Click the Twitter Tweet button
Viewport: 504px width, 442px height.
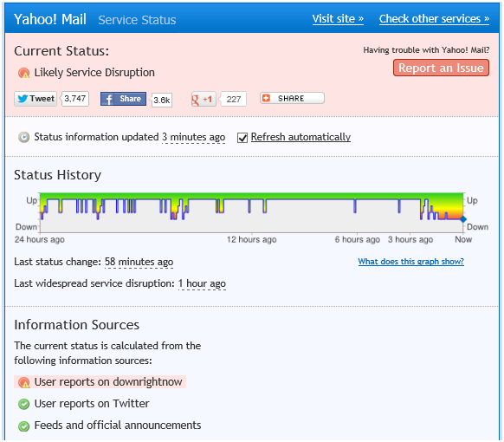36,99
